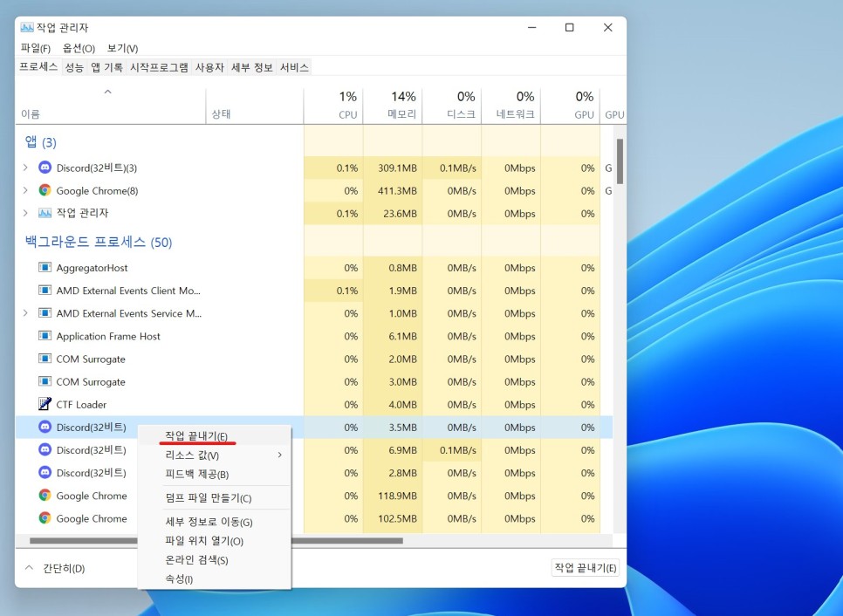The height and width of the screenshot is (616, 843).
Task: Choose 덤프 파일 만들기(C) menu item
Action: 215,498
